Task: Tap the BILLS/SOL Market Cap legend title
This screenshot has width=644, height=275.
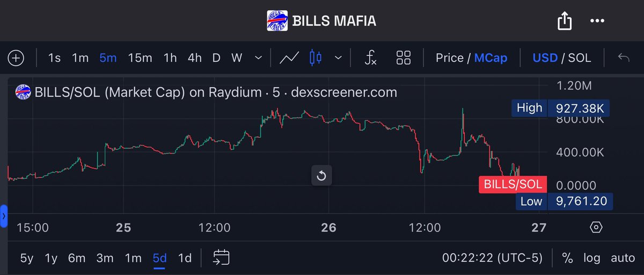Action: [216, 92]
